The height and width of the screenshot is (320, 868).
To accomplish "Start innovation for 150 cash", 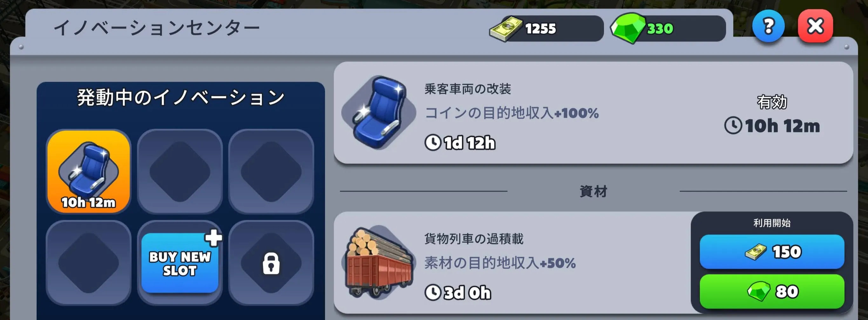I will [772, 252].
